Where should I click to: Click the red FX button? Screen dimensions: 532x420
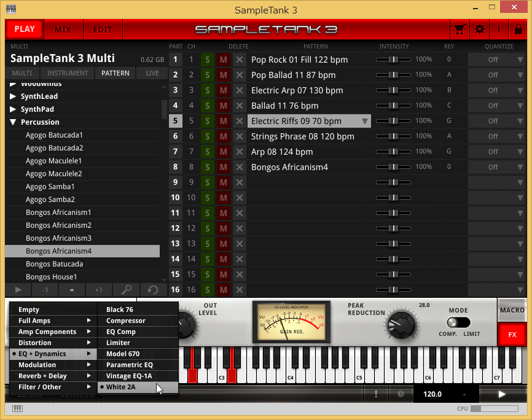pos(512,335)
